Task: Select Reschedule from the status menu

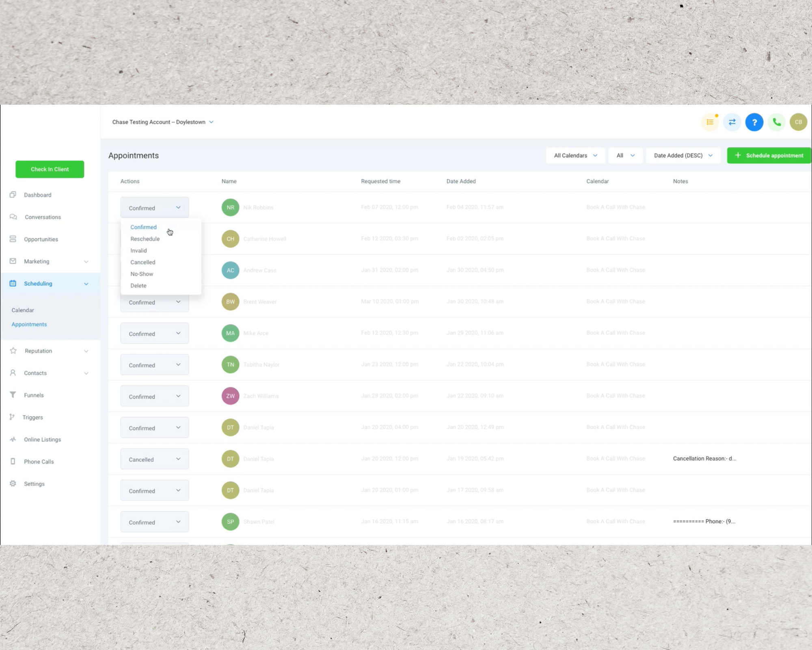Action: click(x=145, y=239)
